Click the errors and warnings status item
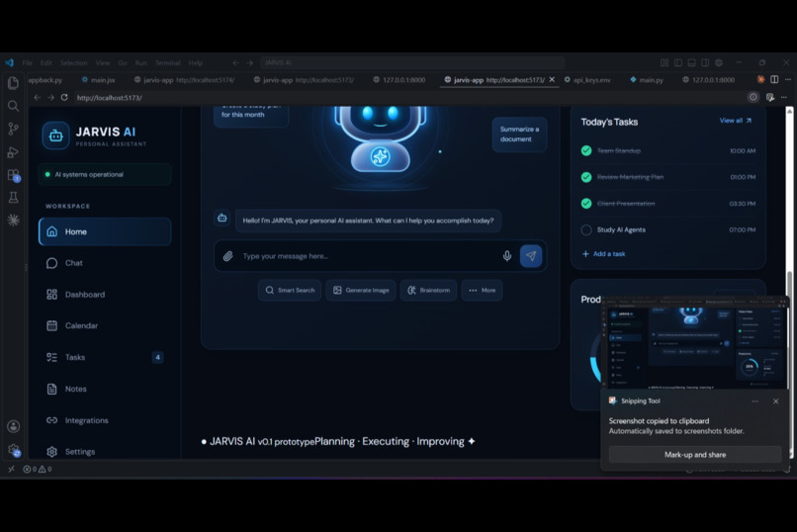The height and width of the screenshot is (532, 797). [x=38, y=469]
